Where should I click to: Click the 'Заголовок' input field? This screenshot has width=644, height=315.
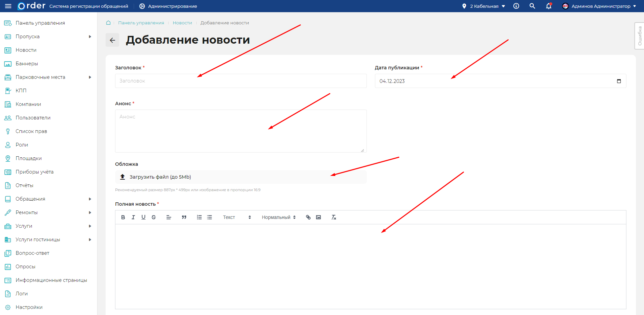(240, 81)
